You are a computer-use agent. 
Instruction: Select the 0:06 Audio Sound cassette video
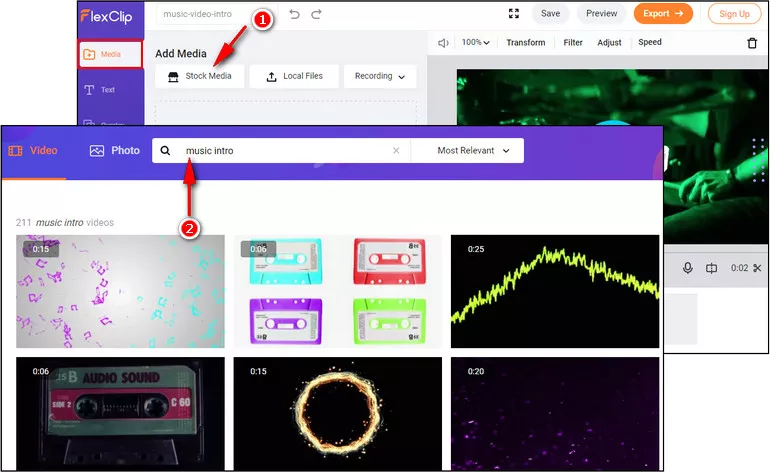pos(120,414)
